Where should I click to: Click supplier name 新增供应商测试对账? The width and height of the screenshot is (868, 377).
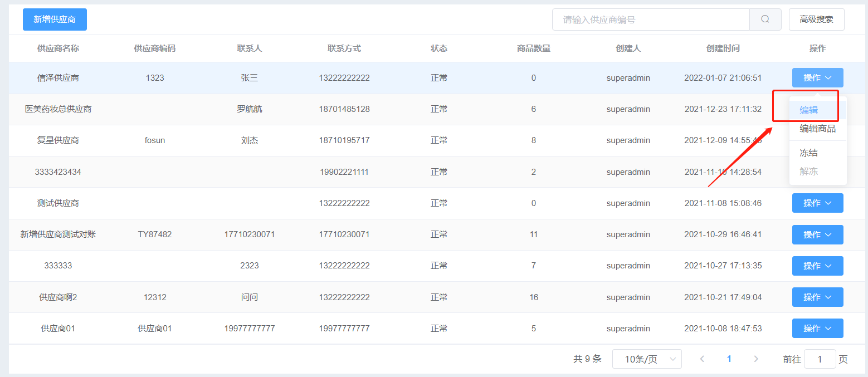pyautogui.click(x=58, y=234)
